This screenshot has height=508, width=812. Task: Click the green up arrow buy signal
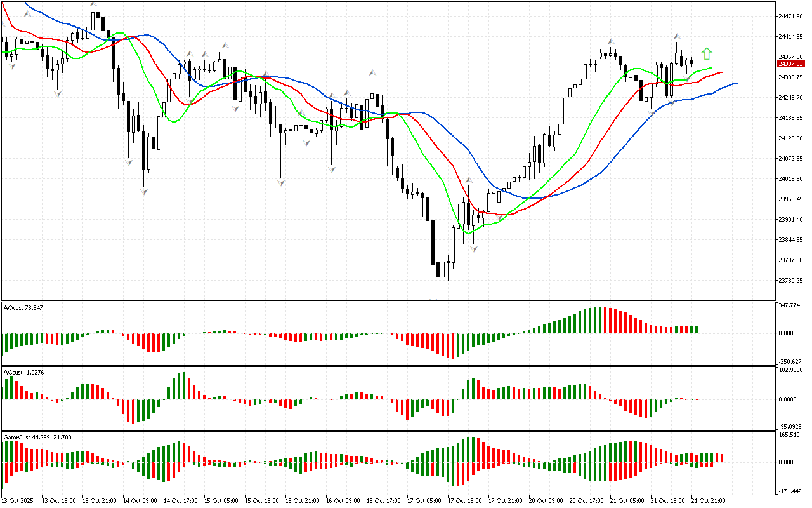tap(707, 53)
